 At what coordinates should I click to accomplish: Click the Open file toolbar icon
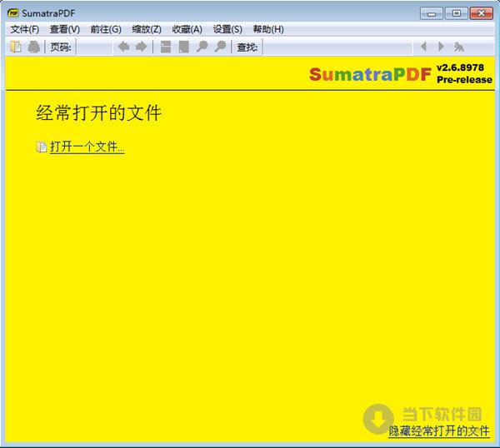(x=16, y=47)
